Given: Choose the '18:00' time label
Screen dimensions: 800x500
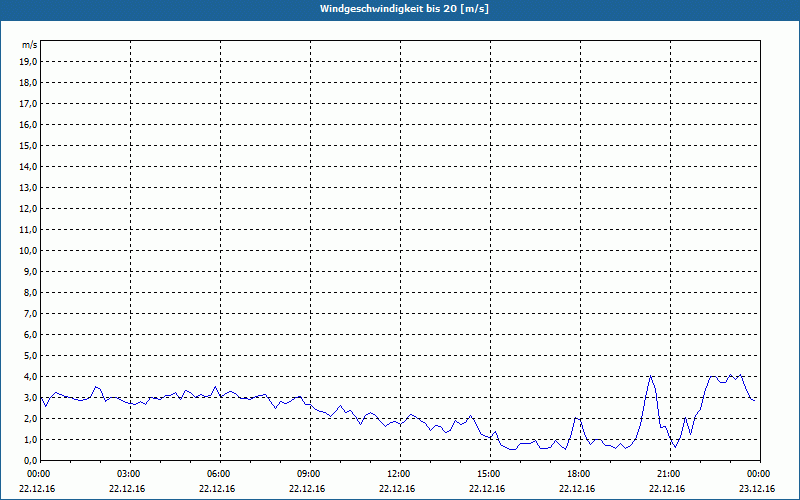Looking at the screenshot, I should tap(580, 474).
